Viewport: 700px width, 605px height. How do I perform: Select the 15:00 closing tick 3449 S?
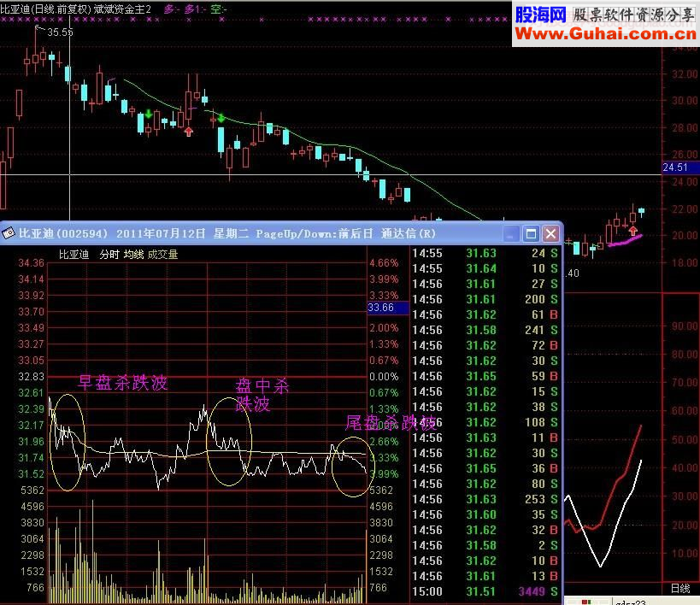click(485, 591)
